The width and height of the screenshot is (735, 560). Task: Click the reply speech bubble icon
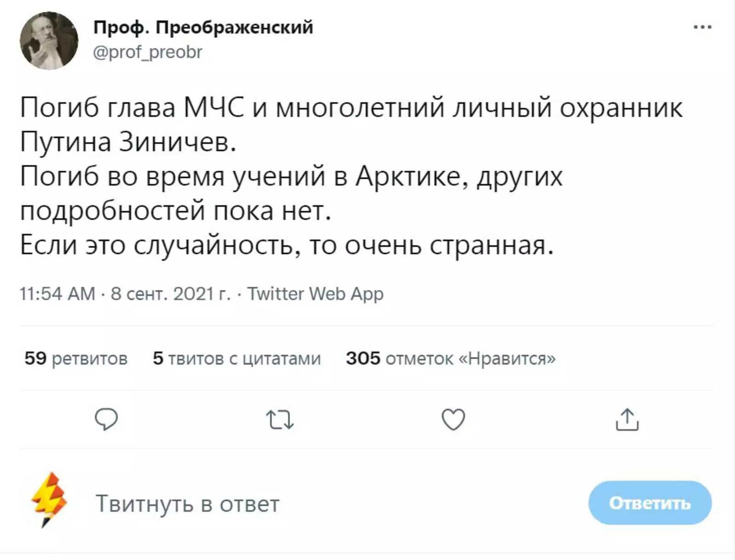pos(106,419)
